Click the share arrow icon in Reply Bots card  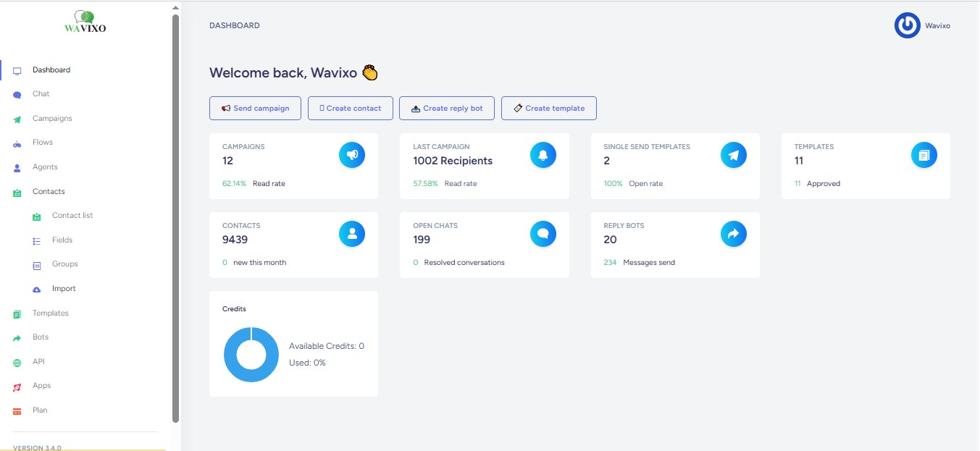tap(734, 234)
